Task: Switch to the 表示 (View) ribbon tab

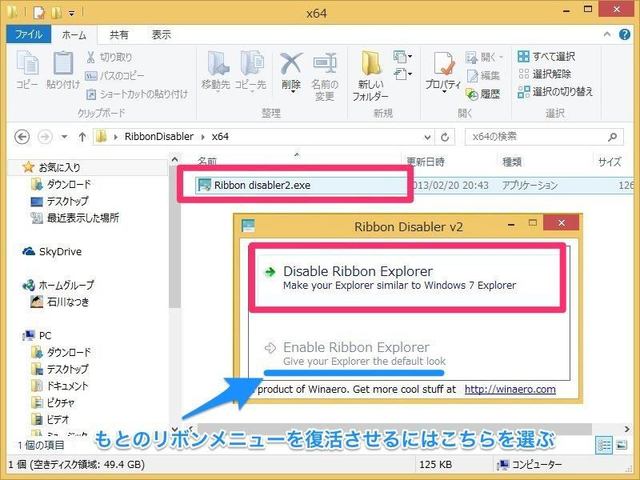Action: coord(161,33)
